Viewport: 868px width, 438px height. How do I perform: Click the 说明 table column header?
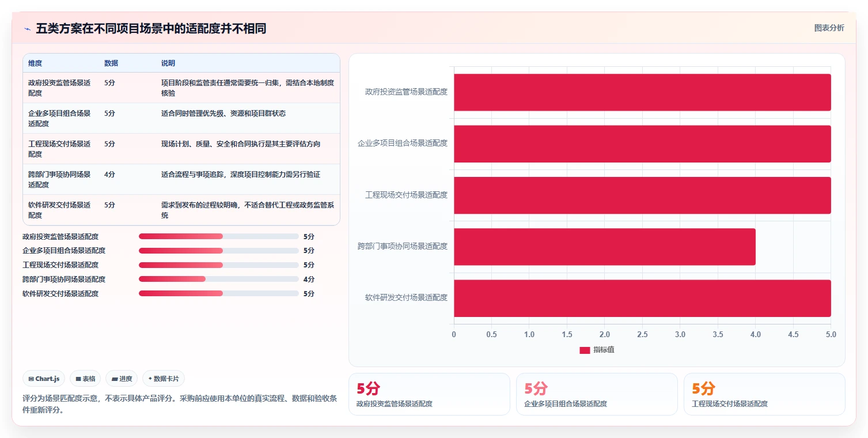pyautogui.click(x=168, y=63)
